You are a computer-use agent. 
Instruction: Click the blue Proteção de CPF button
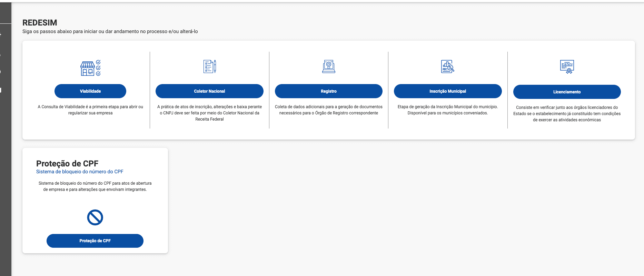click(95, 241)
